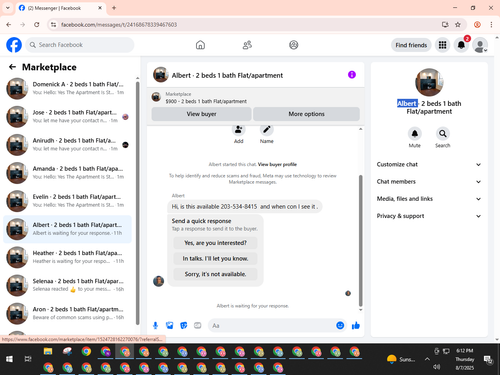500x375 pixels.
Task: Open the Friends icon in top navigation
Action: click(247, 45)
